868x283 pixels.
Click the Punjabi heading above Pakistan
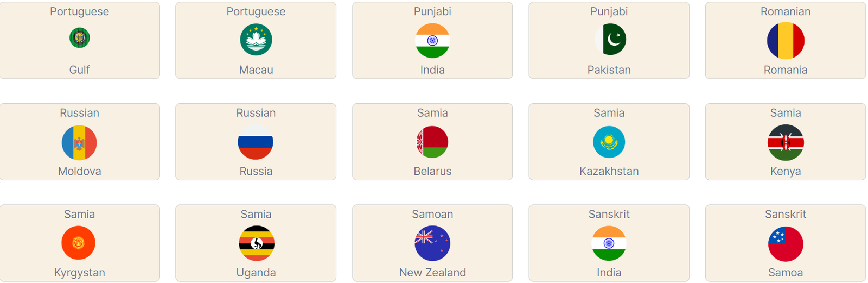coord(609,11)
